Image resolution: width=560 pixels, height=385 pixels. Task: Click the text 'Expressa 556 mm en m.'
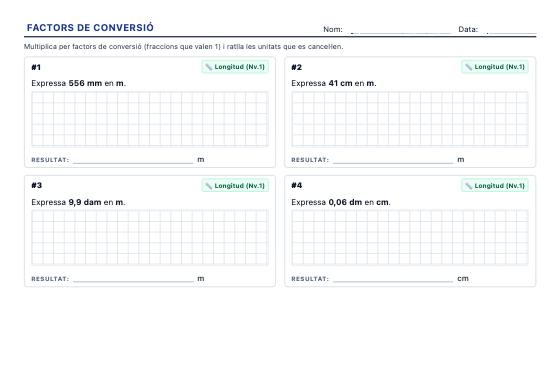coord(79,83)
